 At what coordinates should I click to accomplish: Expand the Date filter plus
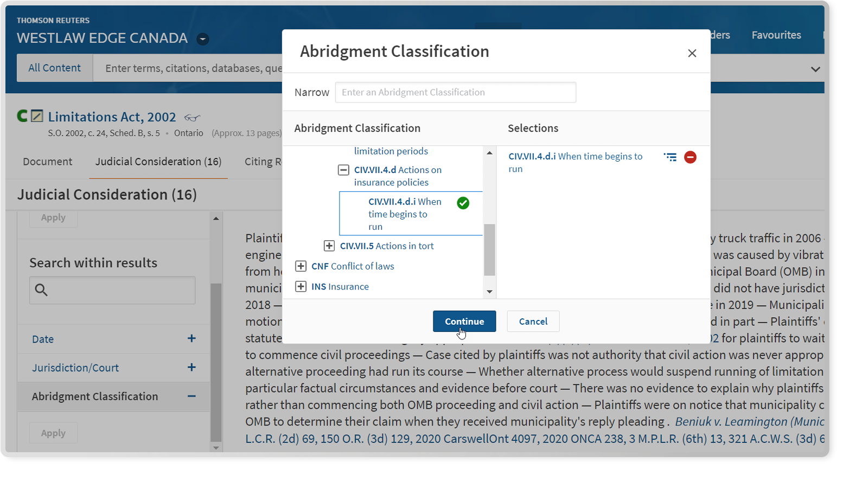[x=192, y=338]
